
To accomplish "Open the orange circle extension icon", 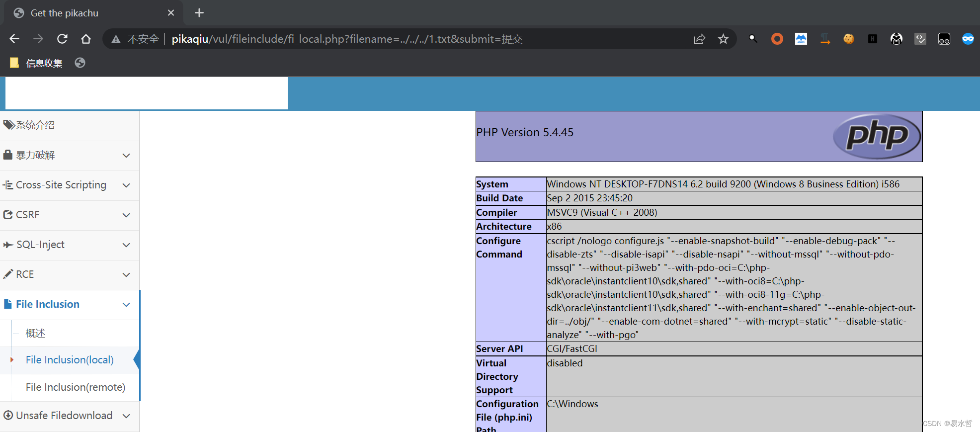I will pos(777,39).
